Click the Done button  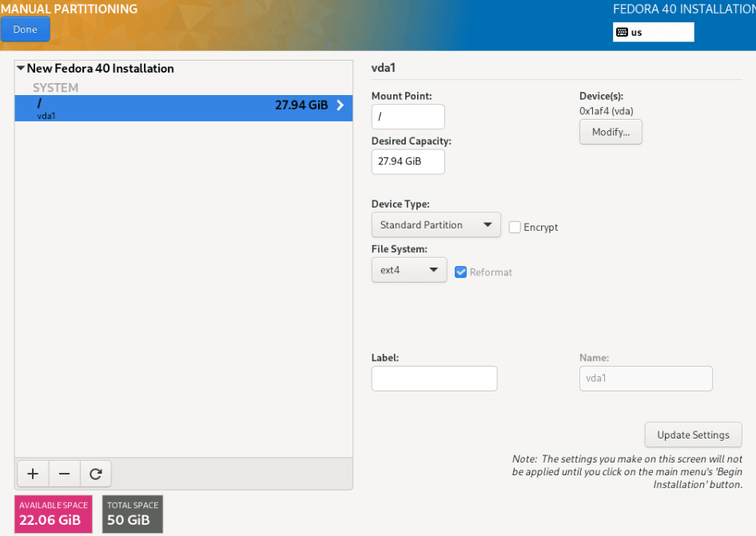pyautogui.click(x=25, y=29)
